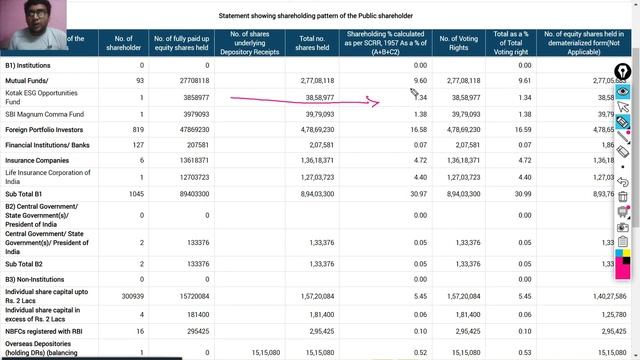
Task: Select 'Kotak ESG Opportunities Fund' row label
Action: [41, 98]
